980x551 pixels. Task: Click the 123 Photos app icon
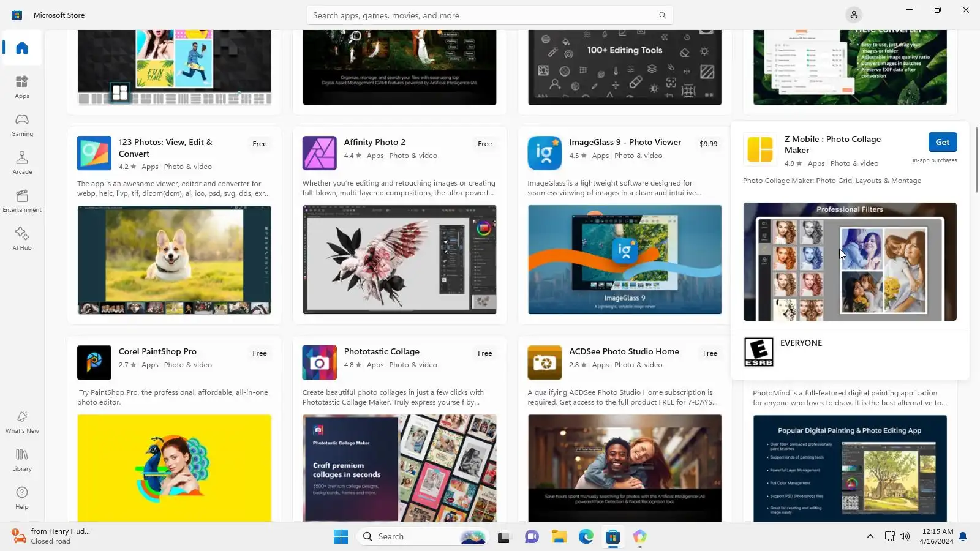click(x=94, y=153)
